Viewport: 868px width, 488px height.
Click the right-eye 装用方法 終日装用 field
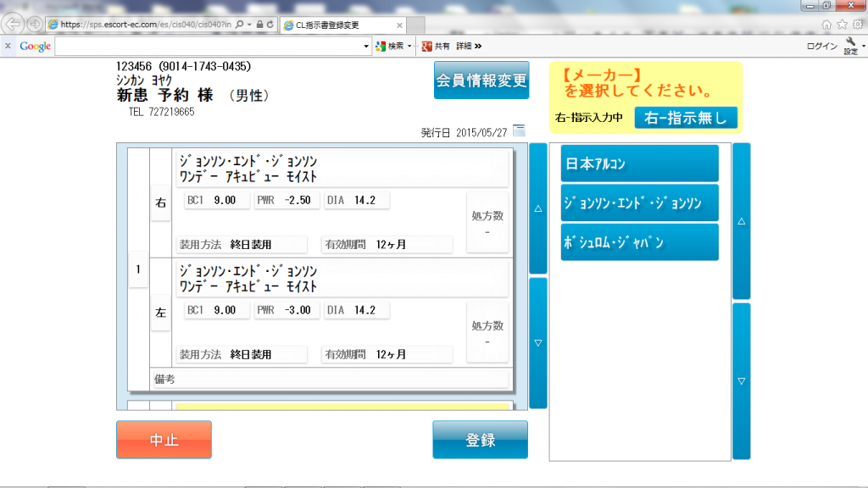[242, 245]
